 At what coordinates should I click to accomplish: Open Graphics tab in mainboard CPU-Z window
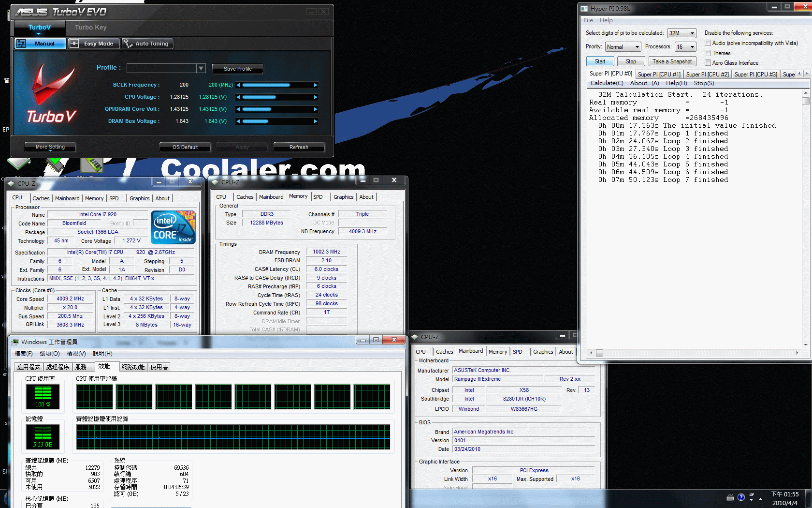coord(543,352)
